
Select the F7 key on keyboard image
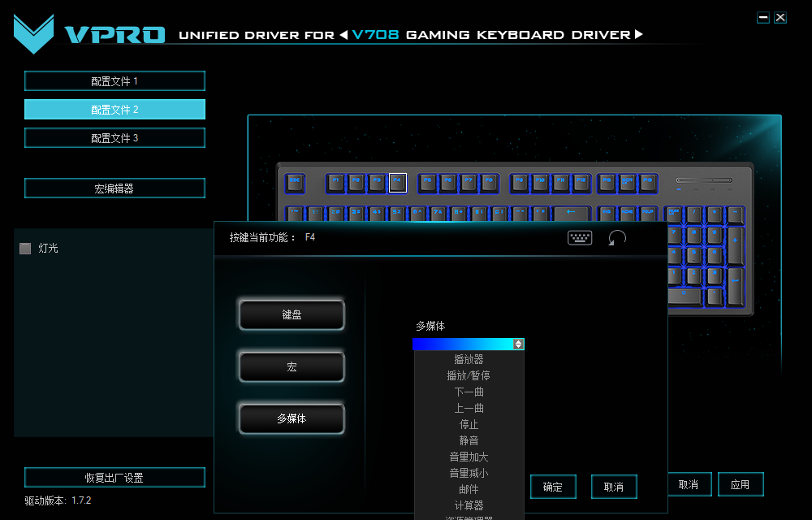(469, 183)
